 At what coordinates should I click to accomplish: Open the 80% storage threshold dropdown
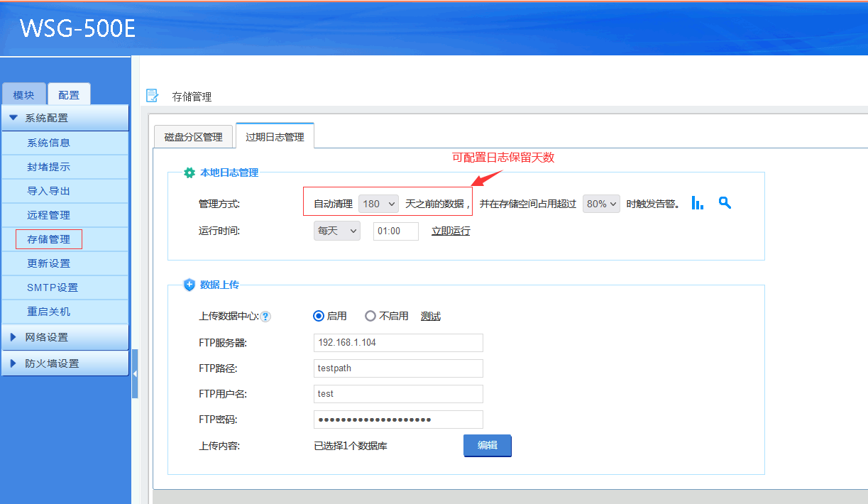pos(601,204)
